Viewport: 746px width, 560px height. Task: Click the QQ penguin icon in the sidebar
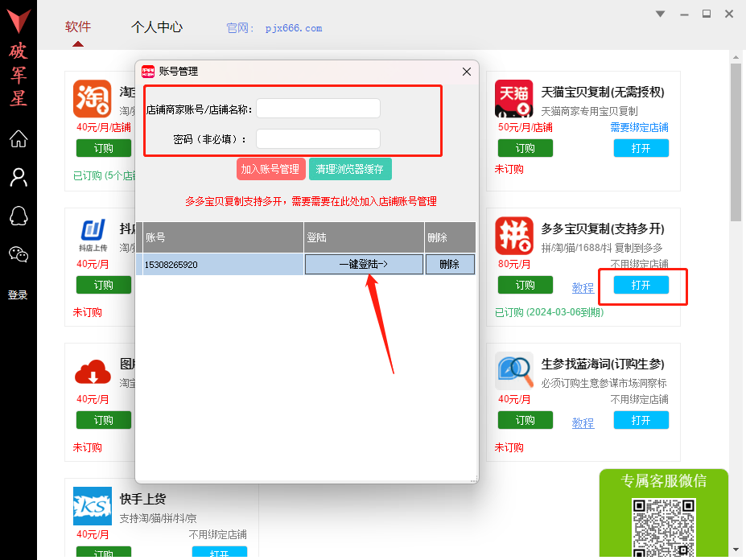click(x=19, y=216)
